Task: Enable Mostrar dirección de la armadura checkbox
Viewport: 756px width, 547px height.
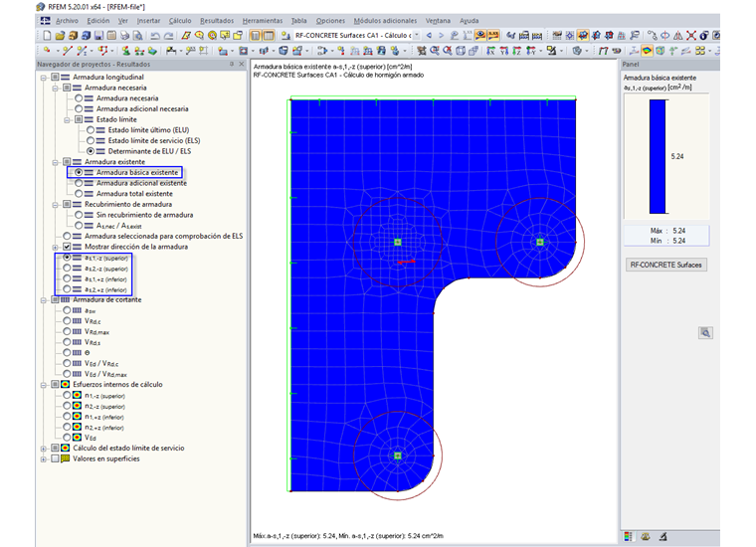Action: (67, 247)
